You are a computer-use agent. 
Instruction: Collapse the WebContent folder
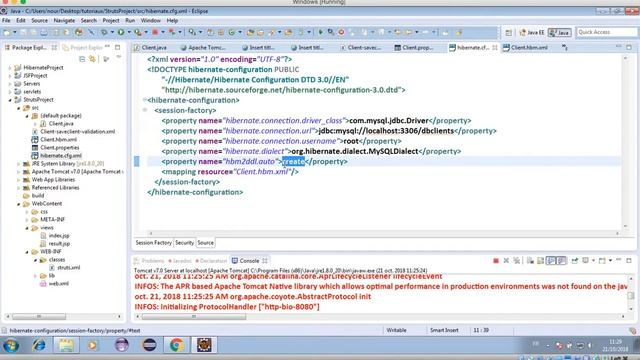tap(18, 204)
